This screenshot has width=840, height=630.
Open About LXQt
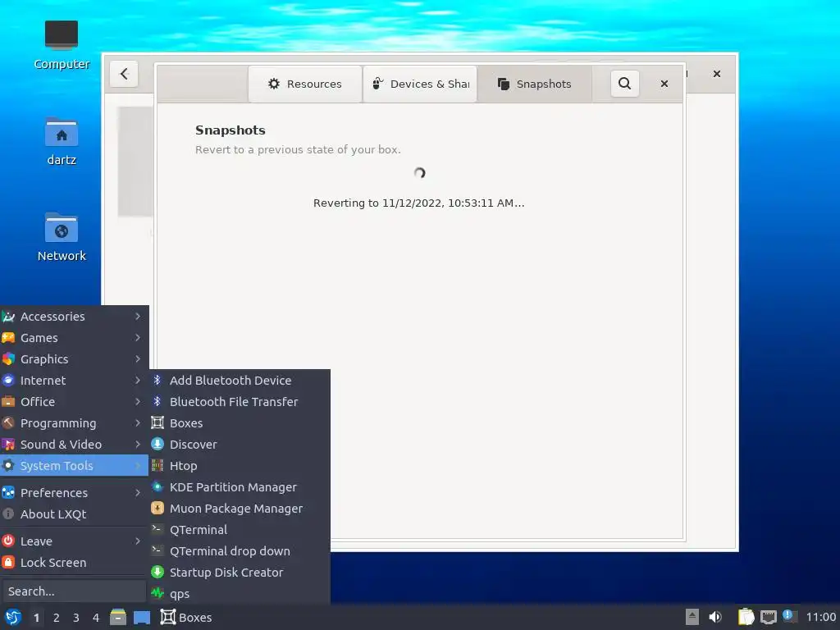pyautogui.click(x=74, y=514)
